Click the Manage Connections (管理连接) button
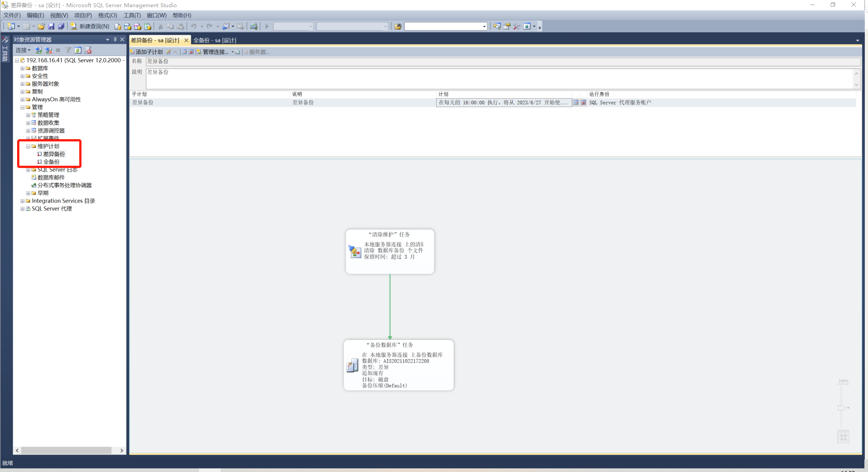The height and width of the screenshot is (472, 868). point(213,52)
